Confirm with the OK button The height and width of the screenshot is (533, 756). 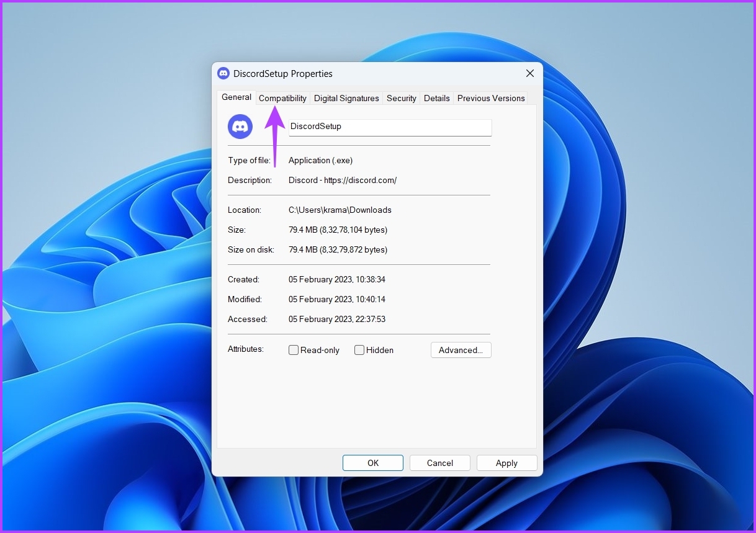click(373, 463)
